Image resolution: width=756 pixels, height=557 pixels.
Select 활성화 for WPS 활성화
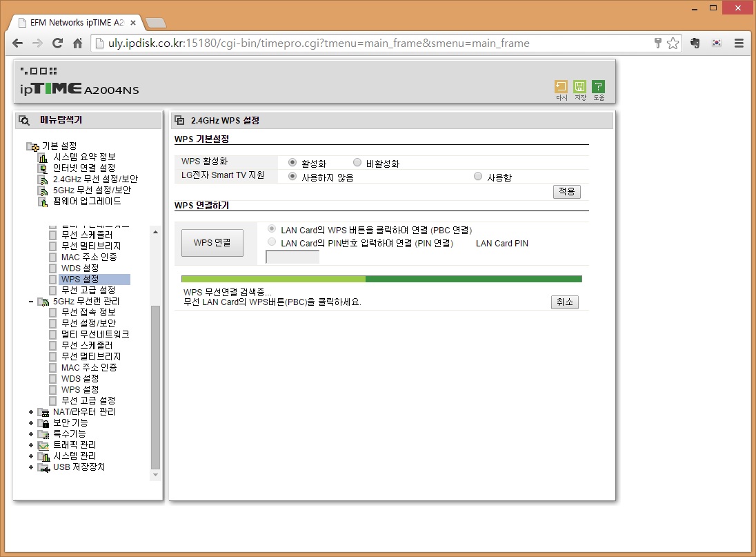click(292, 162)
